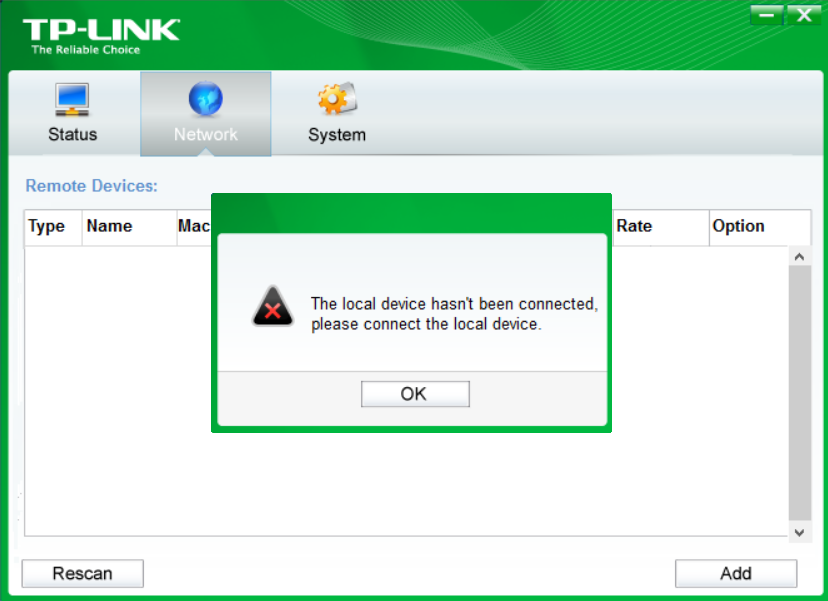Click the Rescan button

[x=82, y=574]
